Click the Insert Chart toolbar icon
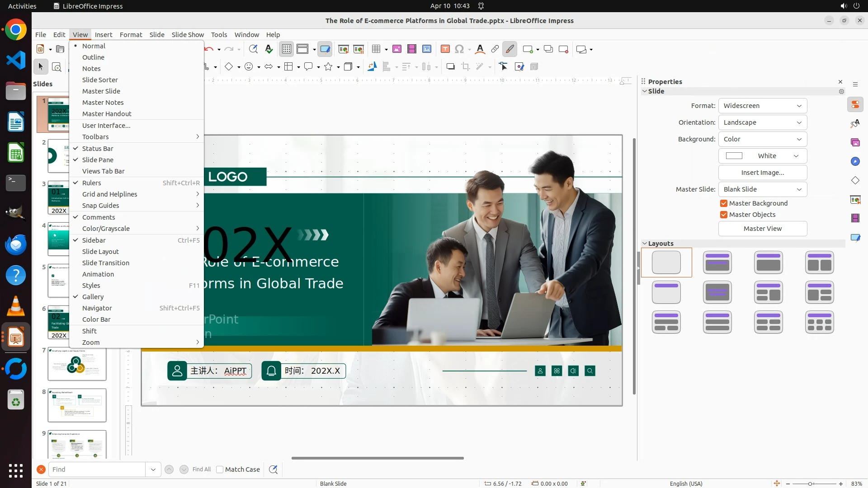The width and height of the screenshot is (868, 488). pos(427,49)
